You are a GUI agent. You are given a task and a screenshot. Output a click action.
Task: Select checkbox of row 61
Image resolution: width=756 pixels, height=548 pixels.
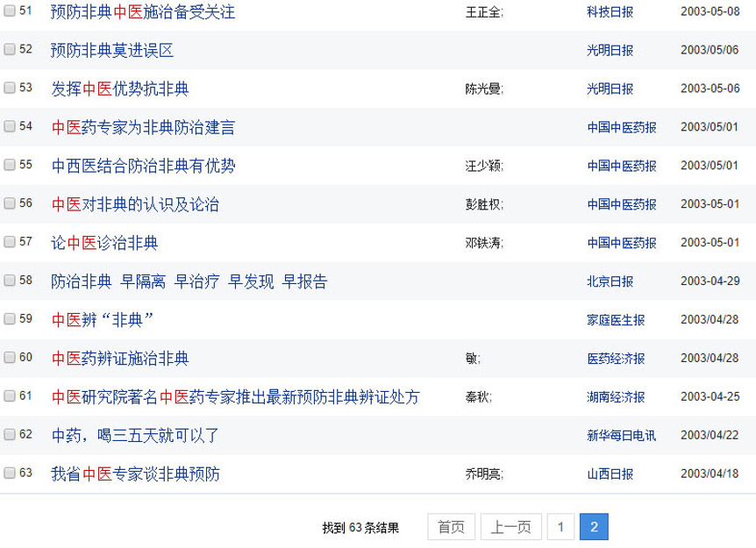pos(10,396)
